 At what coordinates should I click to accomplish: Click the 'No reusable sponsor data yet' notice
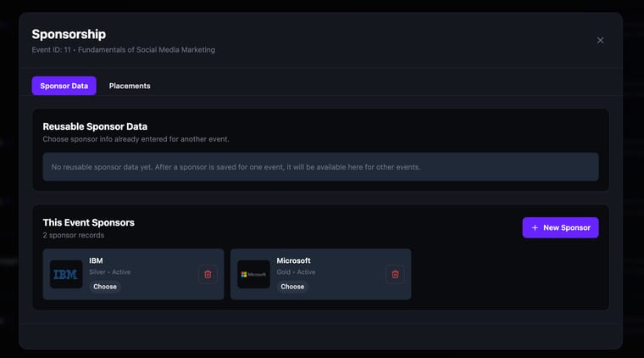pos(321,167)
